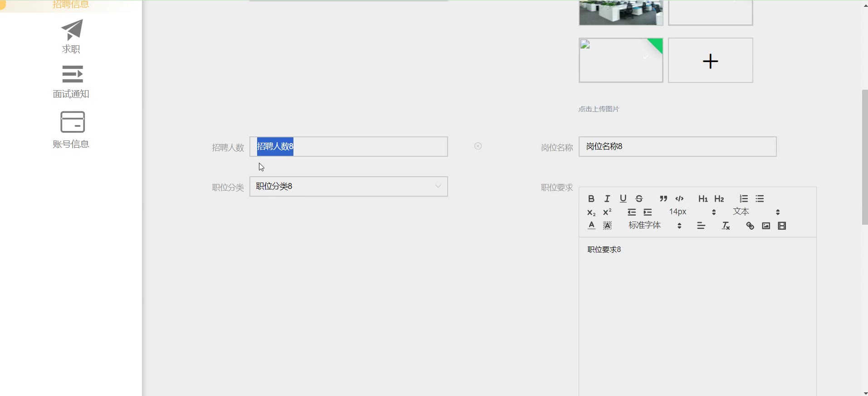Image resolution: width=868 pixels, height=396 pixels.
Task: Apply H1 heading style
Action: [x=703, y=198]
